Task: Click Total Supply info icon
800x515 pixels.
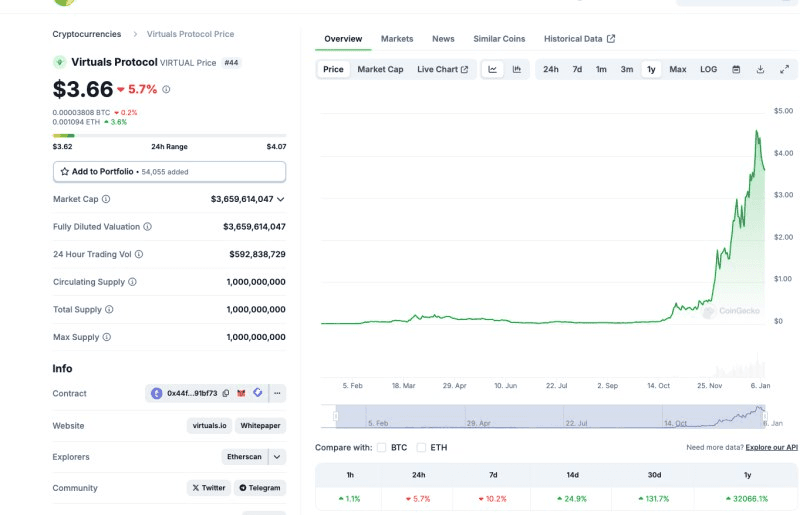Action: pyautogui.click(x=109, y=309)
